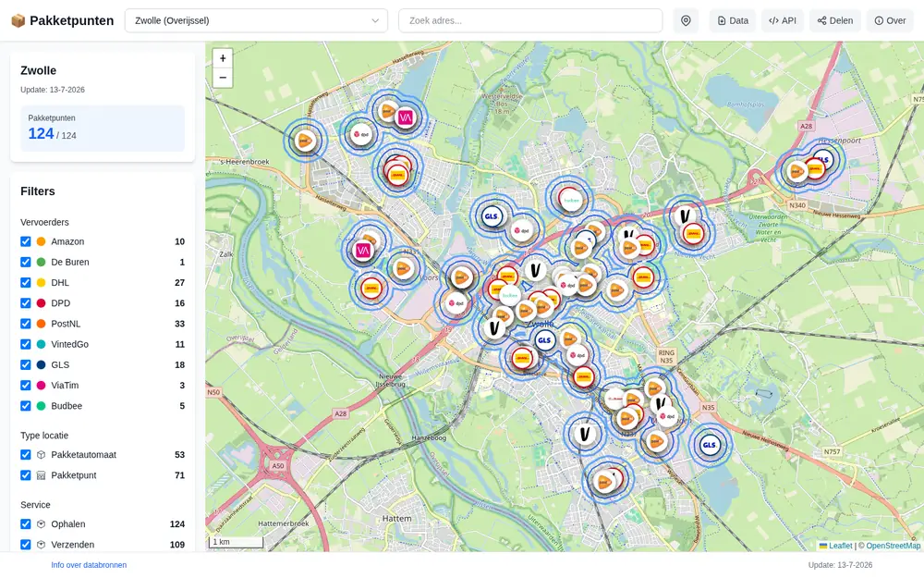Open the Over info button
924x578 pixels.
[890, 20]
